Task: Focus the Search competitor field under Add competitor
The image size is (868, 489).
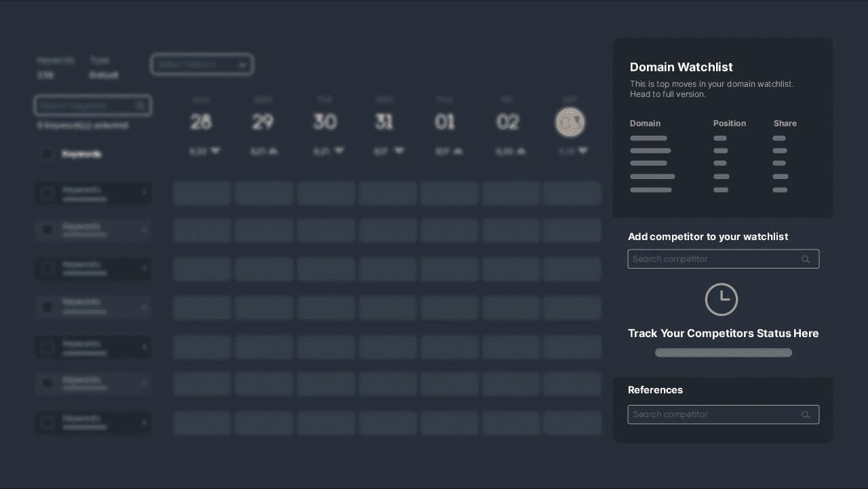Action: (x=712, y=259)
